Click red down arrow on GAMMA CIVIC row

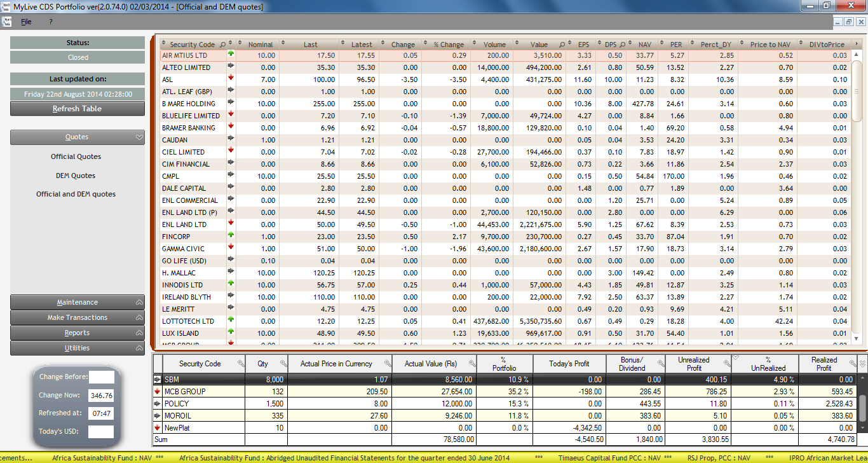tap(231, 248)
